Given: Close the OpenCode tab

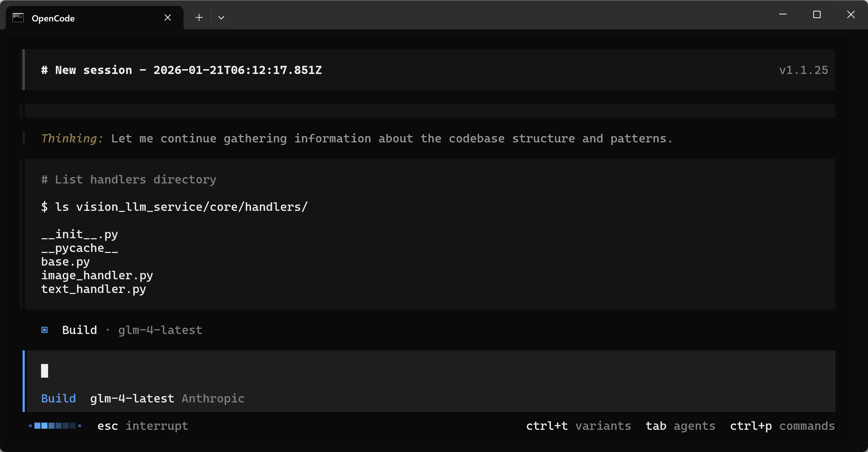Looking at the screenshot, I should 168,18.
